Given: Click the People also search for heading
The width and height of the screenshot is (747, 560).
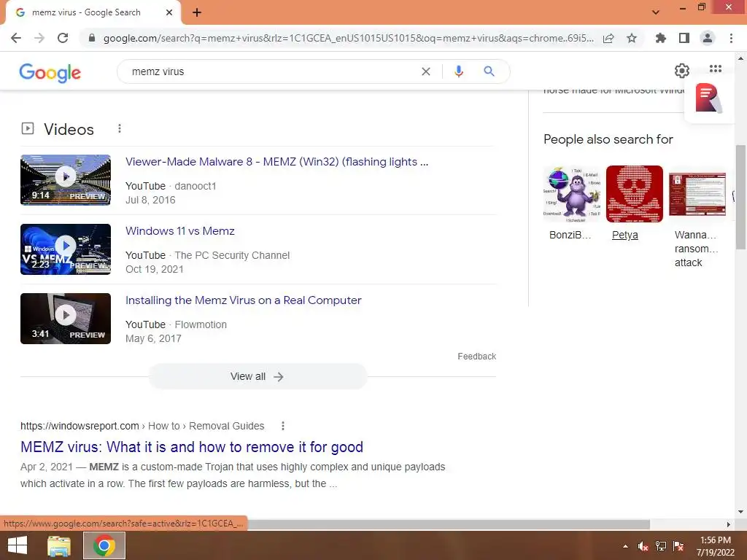Looking at the screenshot, I should [x=608, y=139].
